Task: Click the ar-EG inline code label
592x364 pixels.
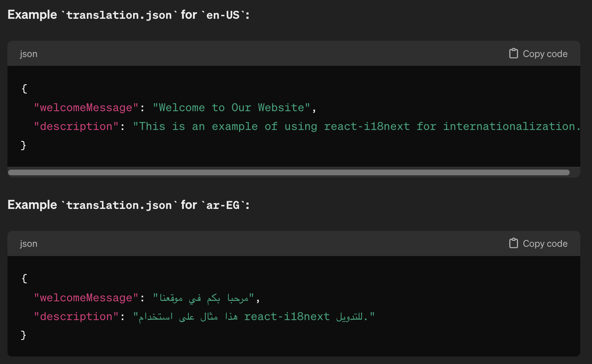Action: pyautogui.click(x=223, y=205)
